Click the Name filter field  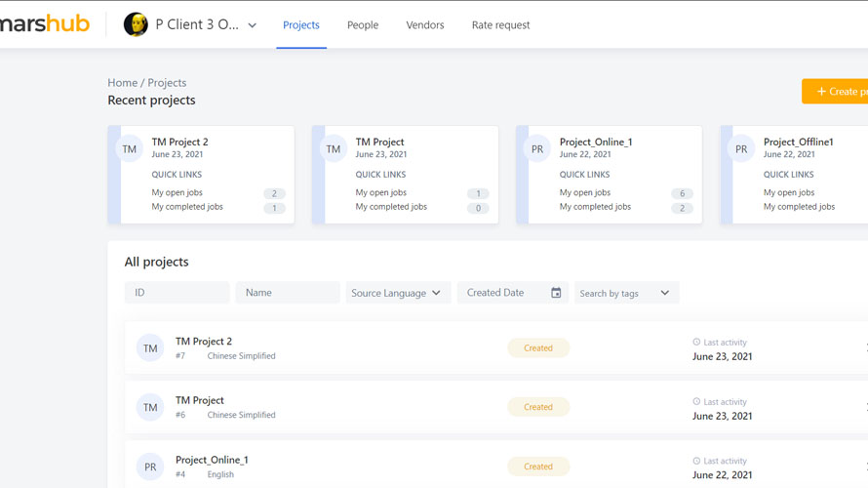point(288,293)
